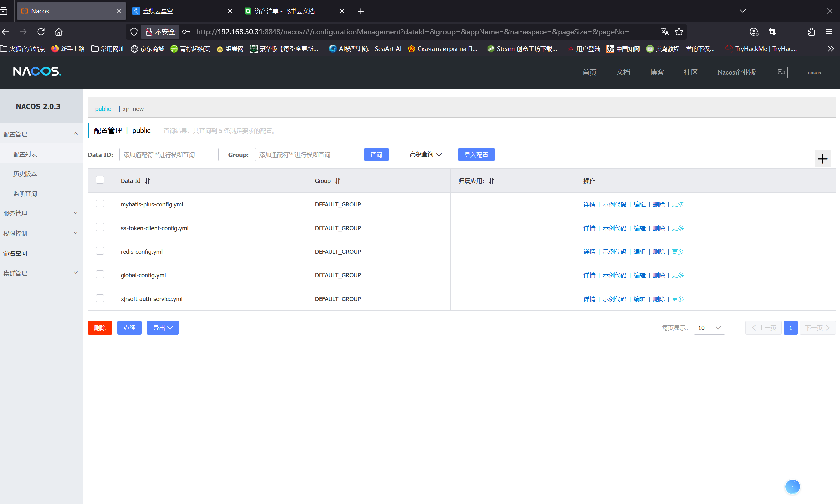840x504 pixels.
Task: Click page number 1 in pagination
Action: tap(790, 328)
